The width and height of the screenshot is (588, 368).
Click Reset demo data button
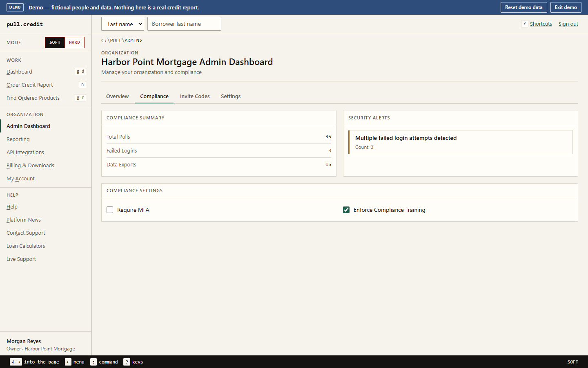point(523,7)
